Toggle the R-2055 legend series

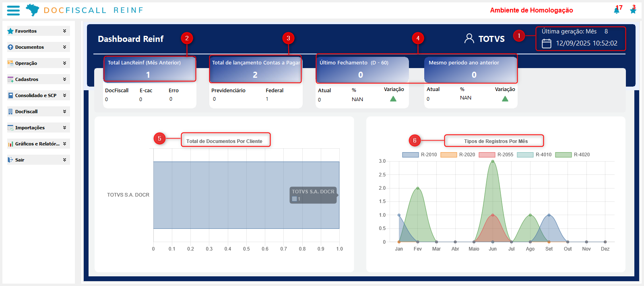pos(496,155)
